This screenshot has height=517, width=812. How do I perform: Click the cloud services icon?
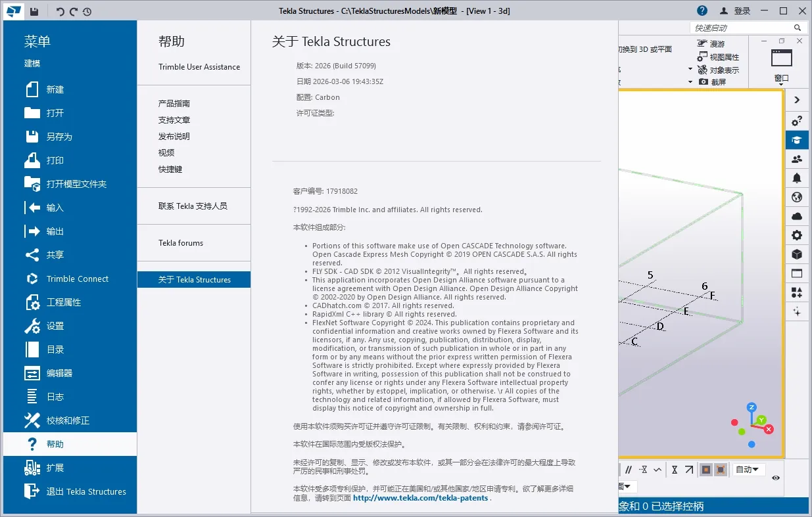(x=796, y=215)
